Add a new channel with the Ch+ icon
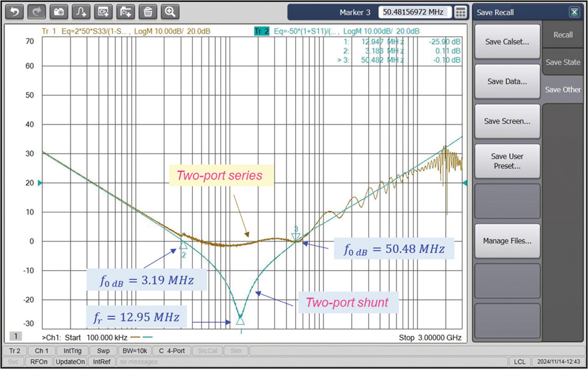The height and width of the screenshot is (369, 588). [x=103, y=12]
